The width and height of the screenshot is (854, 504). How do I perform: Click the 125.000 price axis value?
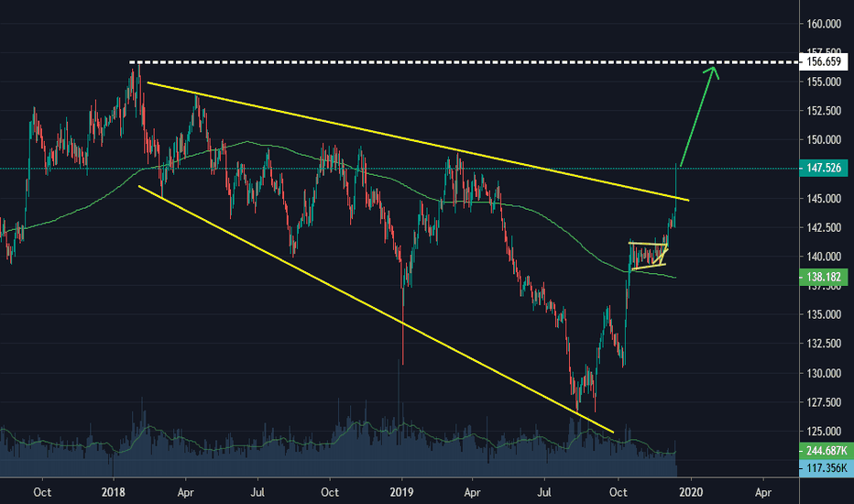[x=824, y=431]
